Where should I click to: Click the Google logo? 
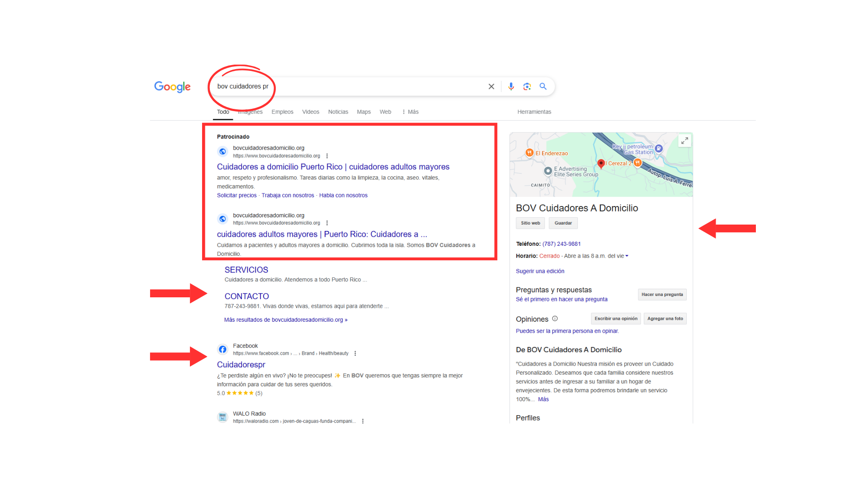click(x=172, y=86)
